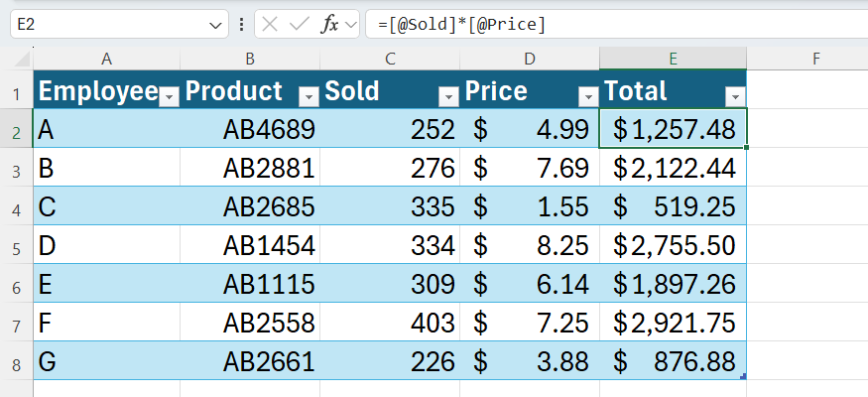The width and height of the screenshot is (868, 397).
Task: Select row 7 header
Action: [x=17, y=323]
